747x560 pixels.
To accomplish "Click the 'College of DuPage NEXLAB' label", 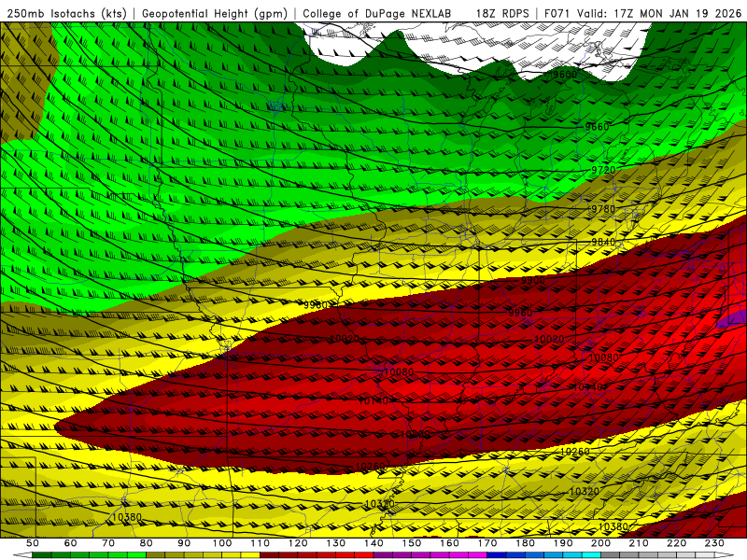I will coord(377,13).
